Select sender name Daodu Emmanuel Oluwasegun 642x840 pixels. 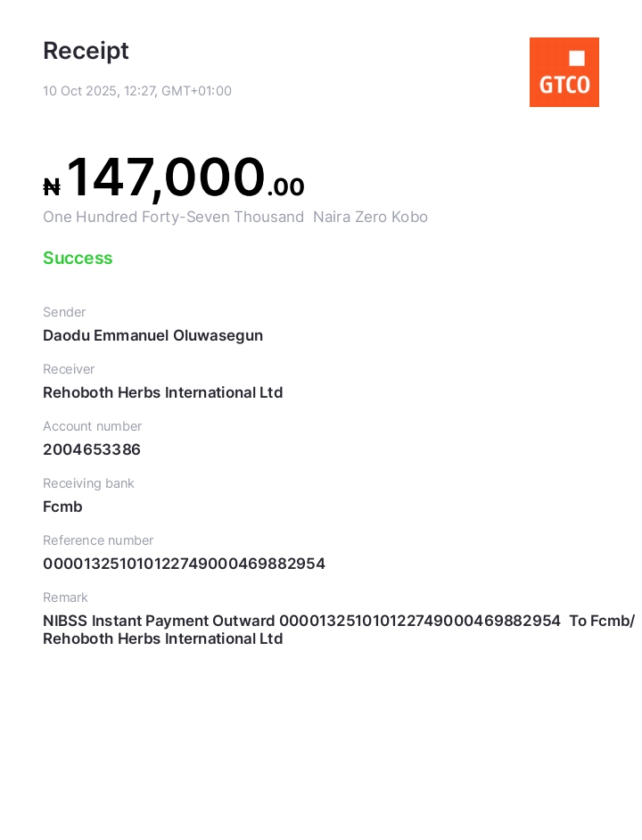(152, 336)
